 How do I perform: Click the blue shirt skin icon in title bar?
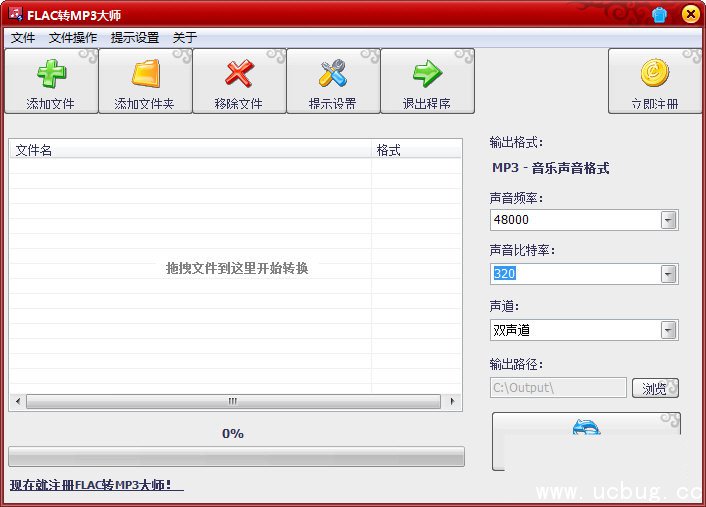[x=659, y=15]
